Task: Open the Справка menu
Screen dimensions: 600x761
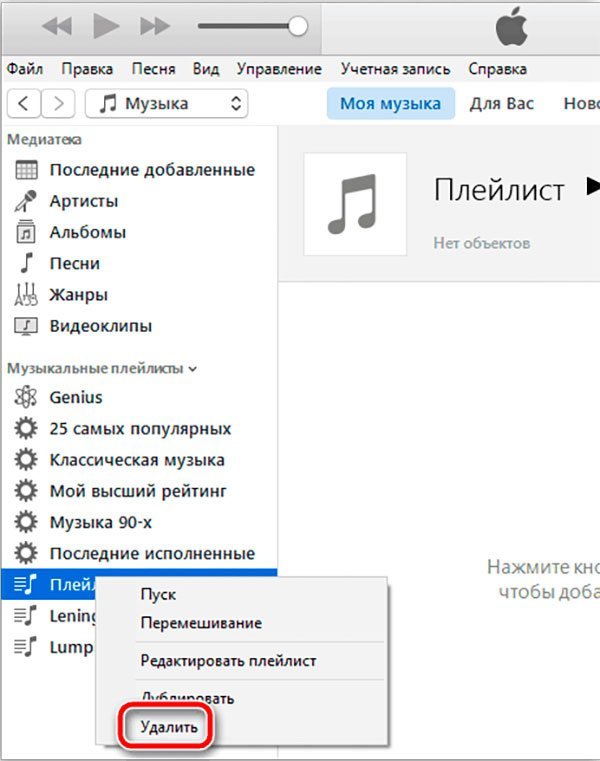Action: [x=498, y=69]
